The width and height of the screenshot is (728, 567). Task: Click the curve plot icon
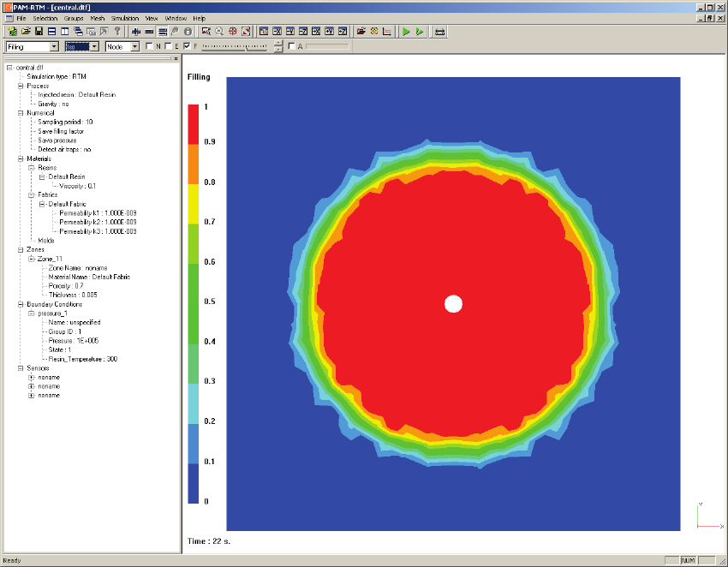tap(387, 31)
